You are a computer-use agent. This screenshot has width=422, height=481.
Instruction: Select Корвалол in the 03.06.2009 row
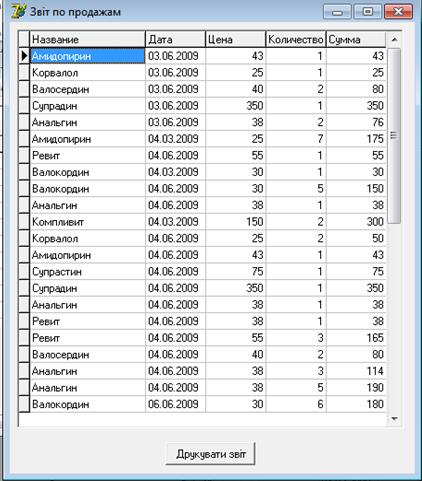coord(88,72)
